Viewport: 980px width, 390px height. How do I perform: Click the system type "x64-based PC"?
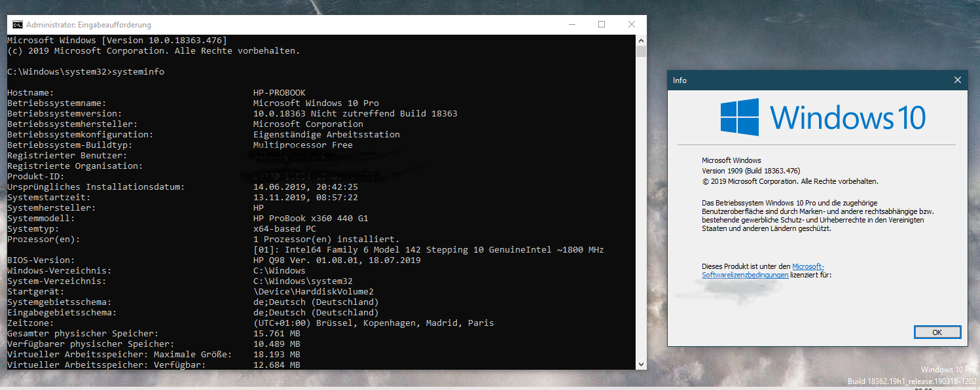point(285,229)
